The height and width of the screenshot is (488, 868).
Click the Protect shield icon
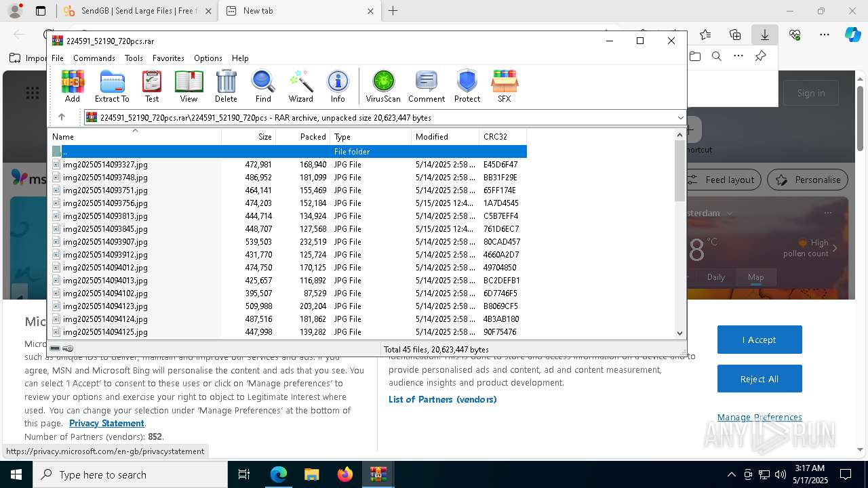coord(467,86)
